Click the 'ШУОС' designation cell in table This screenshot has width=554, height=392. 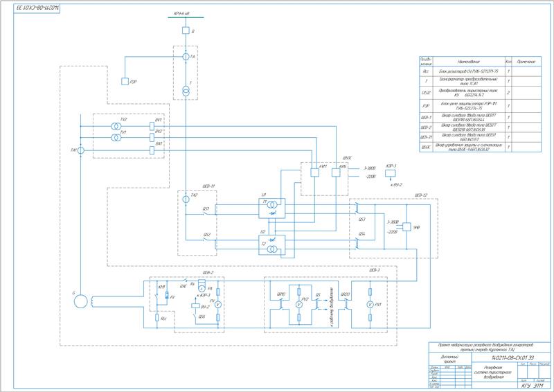426,147
